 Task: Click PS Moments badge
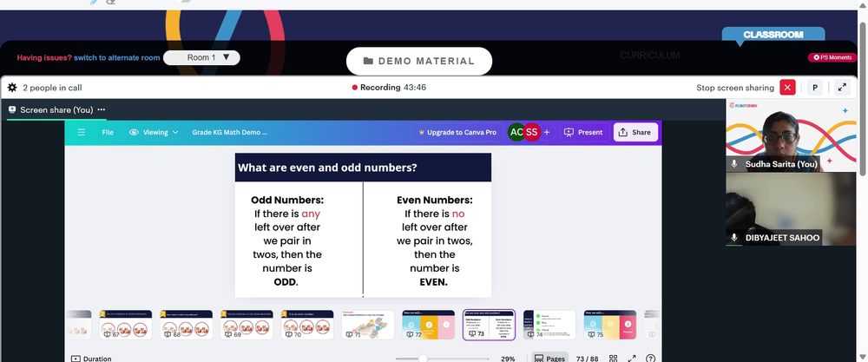click(832, 57)
